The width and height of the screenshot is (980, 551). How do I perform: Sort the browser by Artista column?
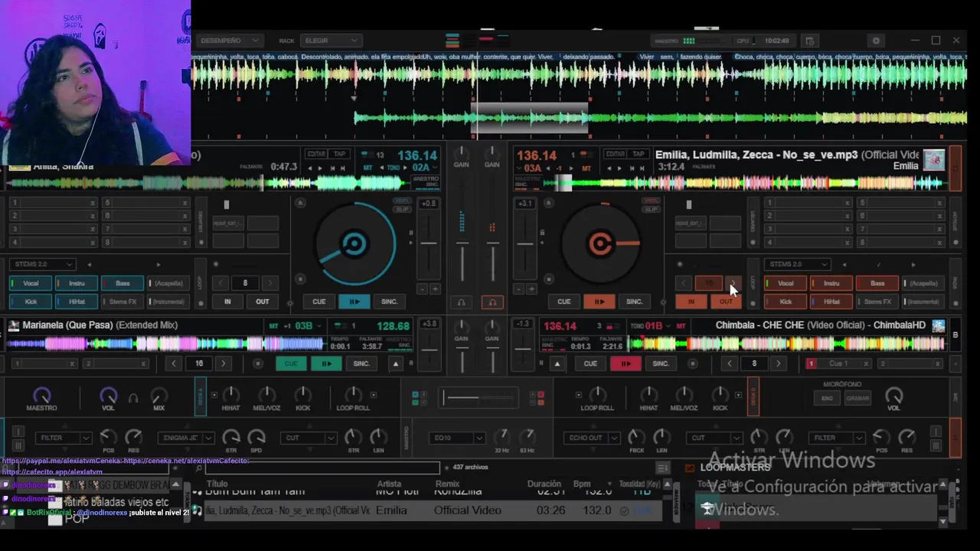click(389, 484)
